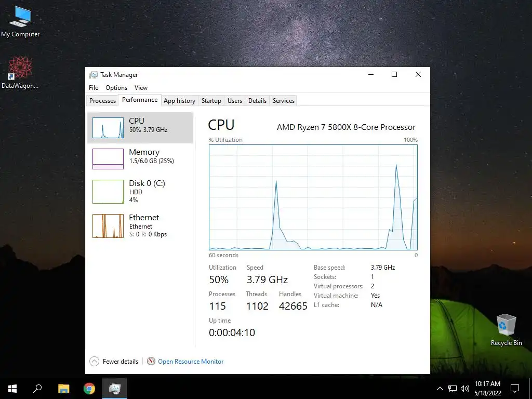532x399 pixels.
Task: Minimize the Task Manager window
Action: tap(371, 74)
